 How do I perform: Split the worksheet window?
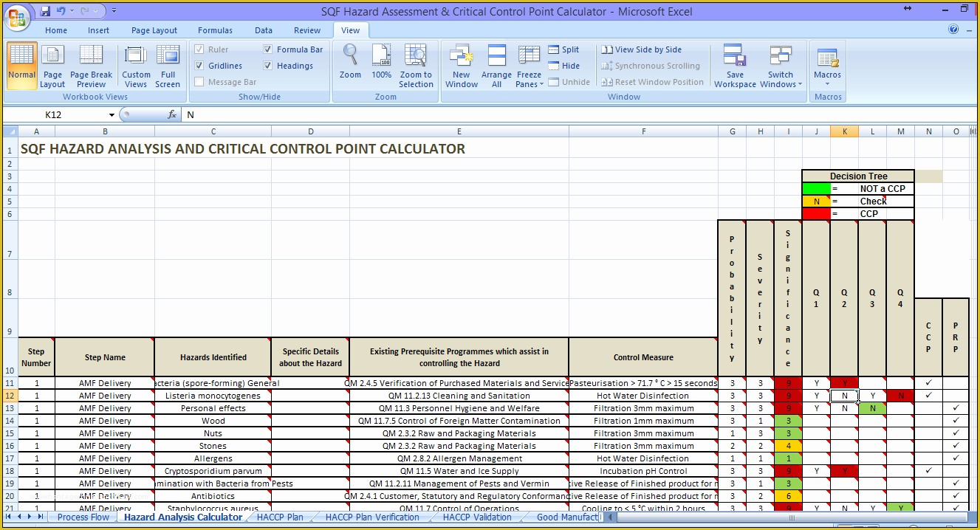click(563, 49)
